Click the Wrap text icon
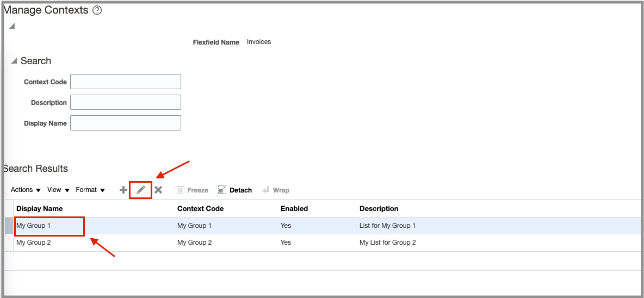This screenshot has height=298, width=644. click(x=266, y=190)
